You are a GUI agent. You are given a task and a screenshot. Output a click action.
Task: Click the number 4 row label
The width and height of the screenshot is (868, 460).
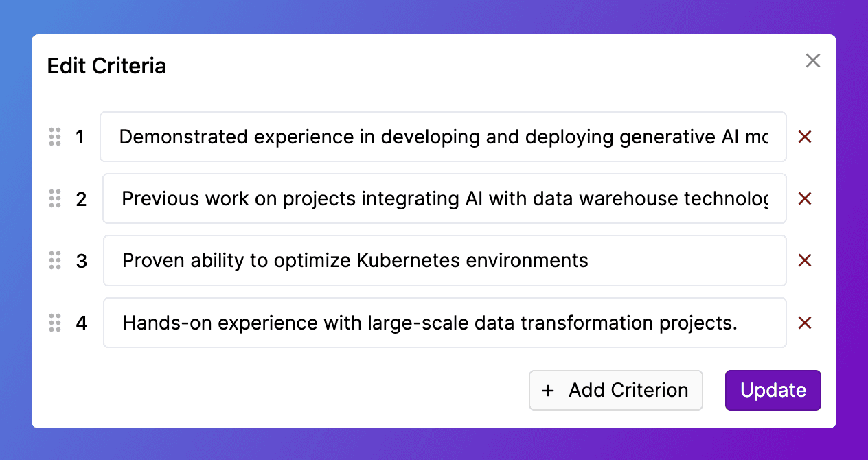pyautogui.click(x=81, y=323)
